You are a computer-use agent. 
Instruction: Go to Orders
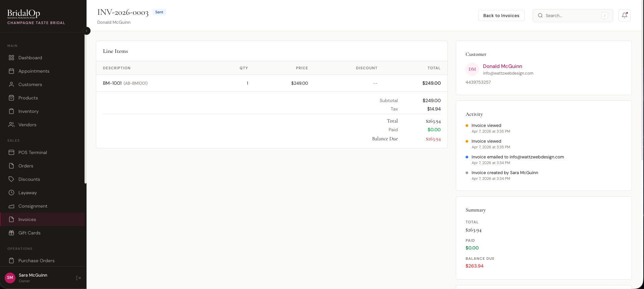point(42,166)
